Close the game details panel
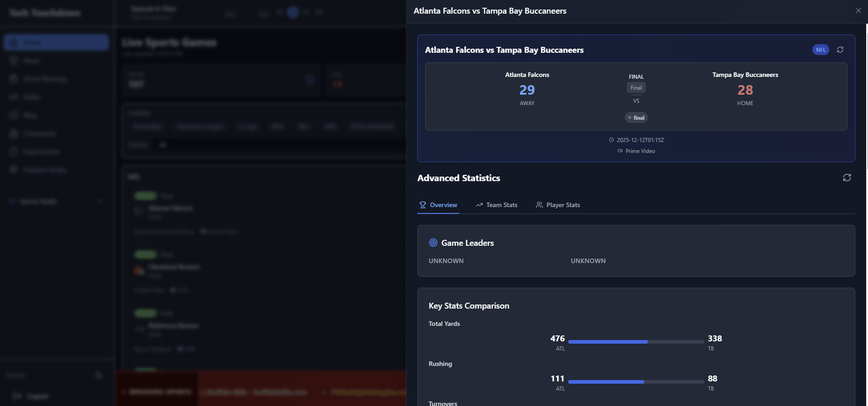 [x=858, y=10]
